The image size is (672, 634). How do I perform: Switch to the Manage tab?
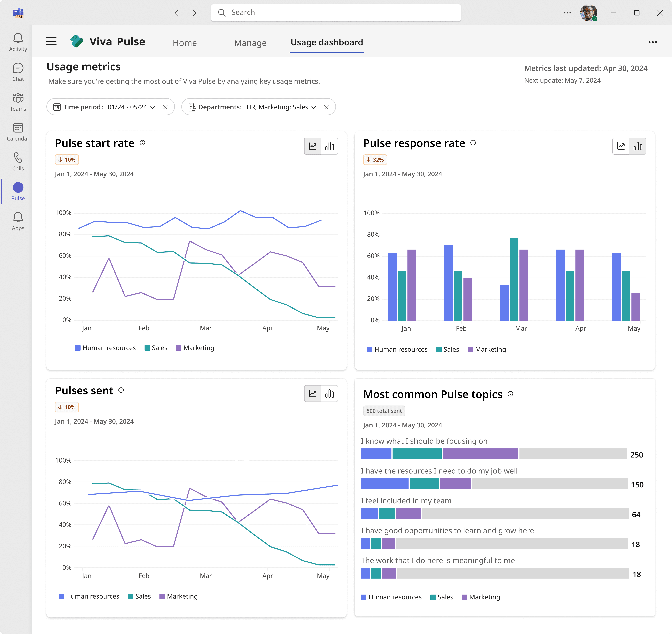(x=250, y=43)
